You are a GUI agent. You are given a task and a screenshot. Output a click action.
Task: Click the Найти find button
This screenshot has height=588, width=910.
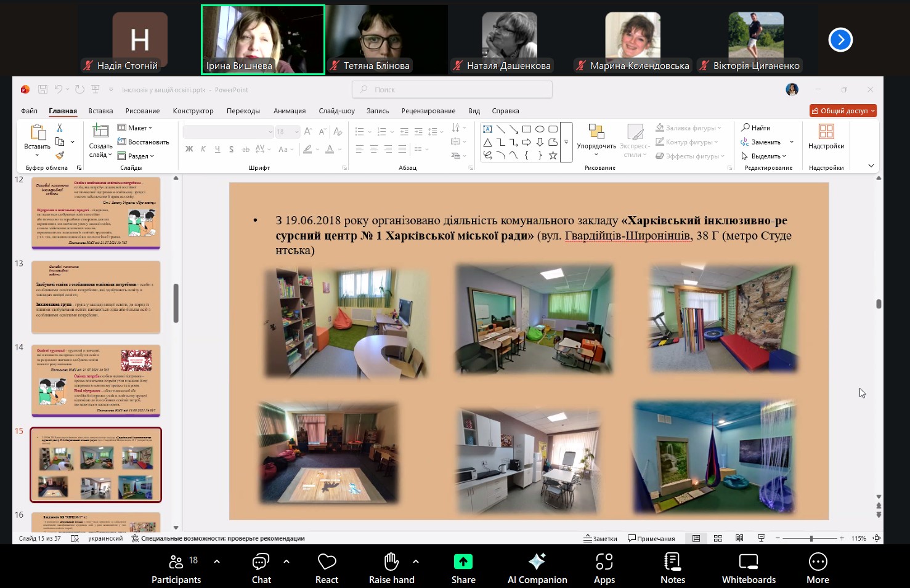click(x=756, y=128)
